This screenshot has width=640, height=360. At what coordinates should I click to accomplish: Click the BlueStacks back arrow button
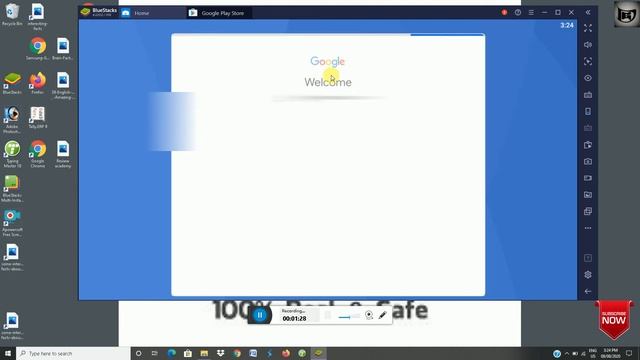588,291
